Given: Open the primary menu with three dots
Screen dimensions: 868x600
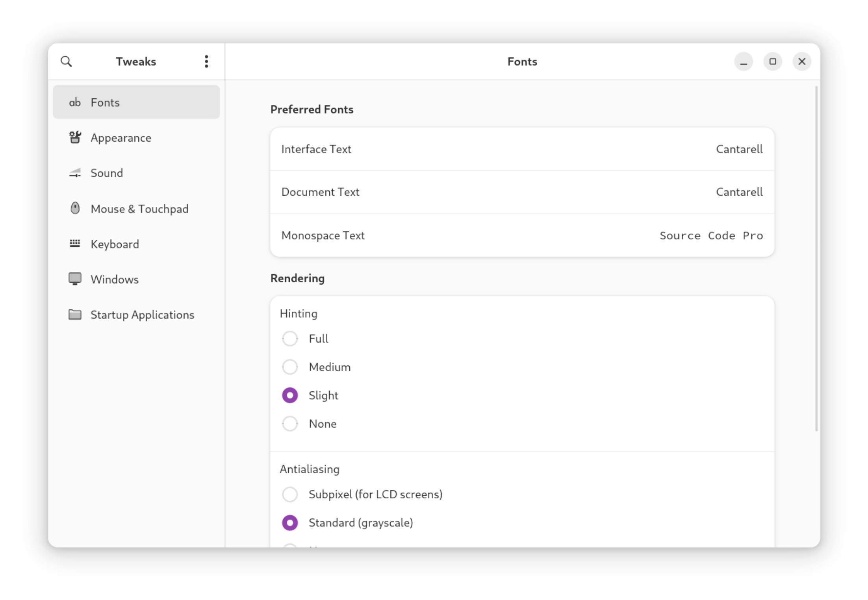Looking at the screenshot, I should 206,61.
